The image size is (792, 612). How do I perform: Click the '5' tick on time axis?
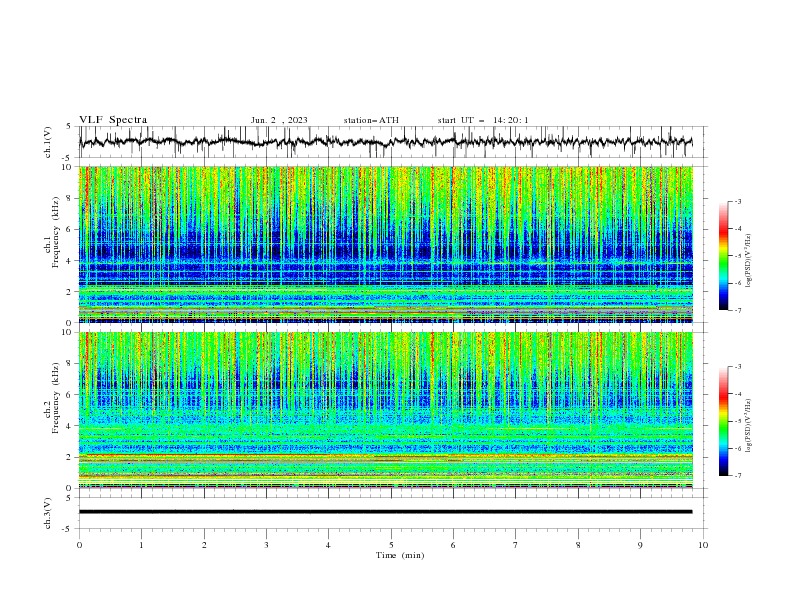pos(391,545)
